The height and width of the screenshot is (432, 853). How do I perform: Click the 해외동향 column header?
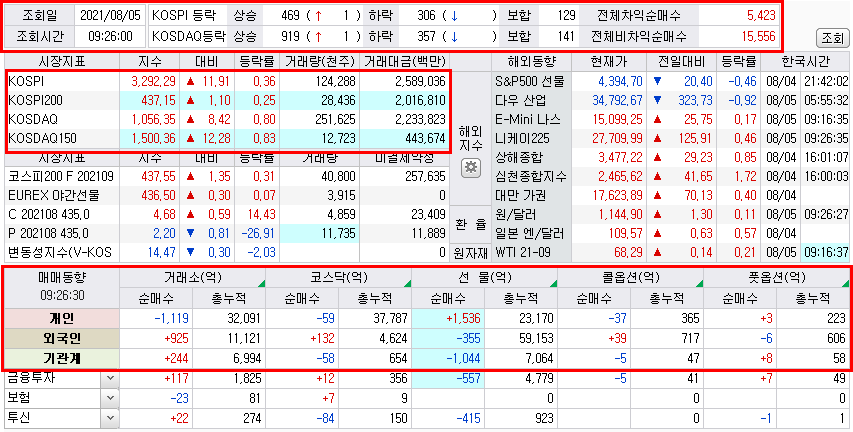coord(531,61)
